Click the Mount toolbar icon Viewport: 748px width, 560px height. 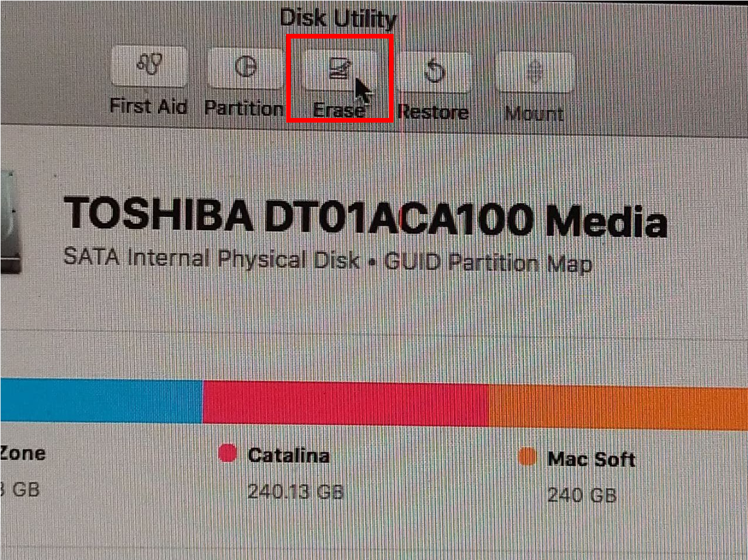[x=534, y=72]
